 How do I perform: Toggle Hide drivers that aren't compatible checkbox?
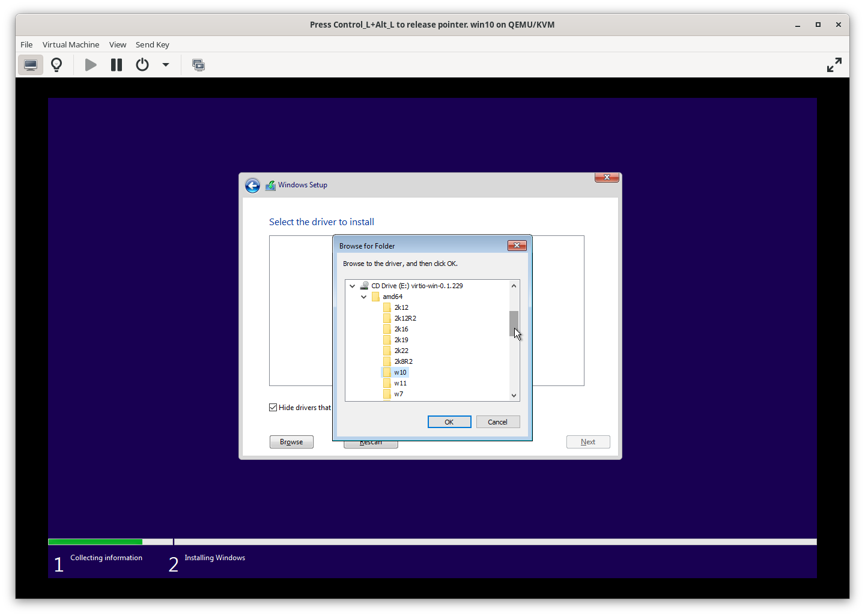(x=273, y=408)
